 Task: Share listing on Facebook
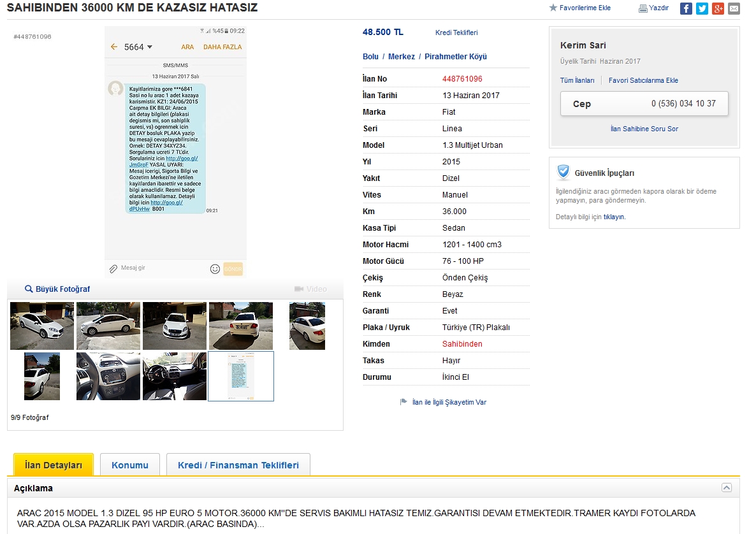[686, 8]
